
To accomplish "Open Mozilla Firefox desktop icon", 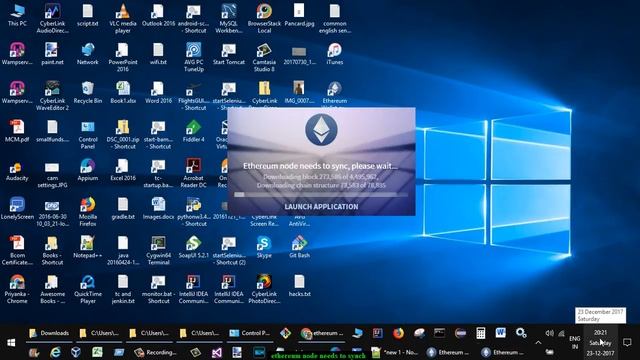I will click(x=88, y=211).
